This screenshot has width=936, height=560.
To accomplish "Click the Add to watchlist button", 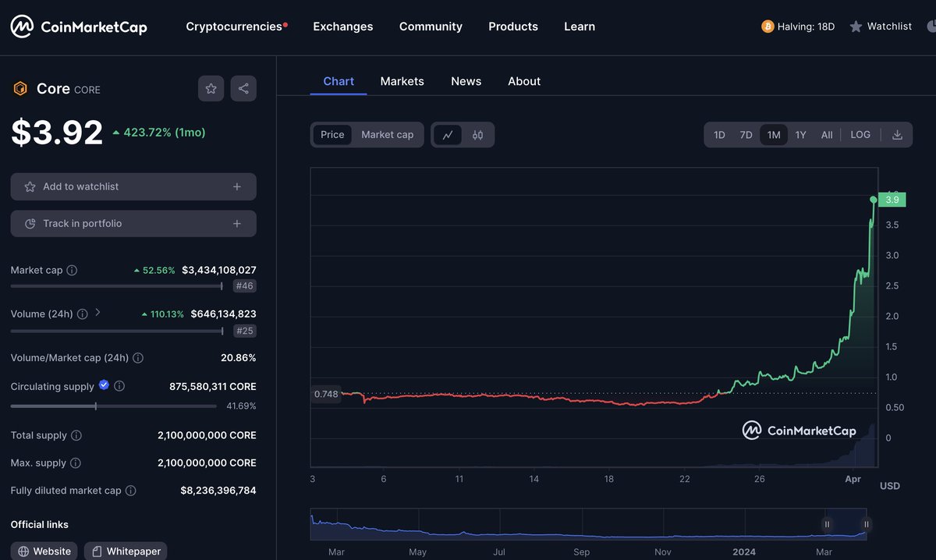I will (133, 187).
